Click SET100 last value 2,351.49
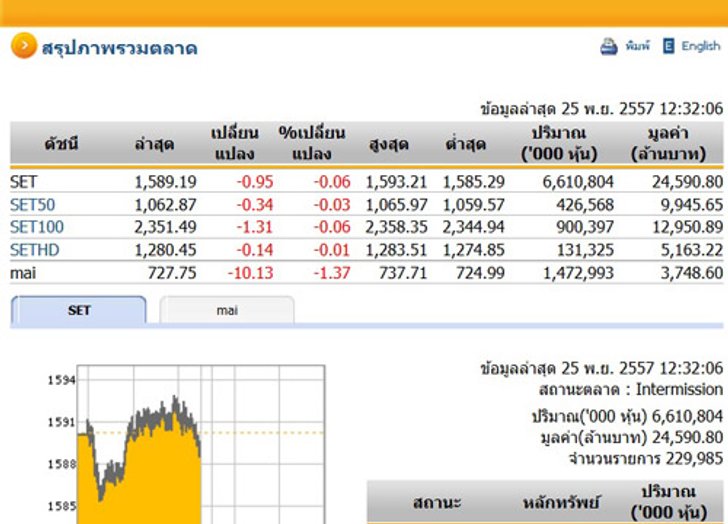Screen dimensions: 728x524 coord(165,227)
